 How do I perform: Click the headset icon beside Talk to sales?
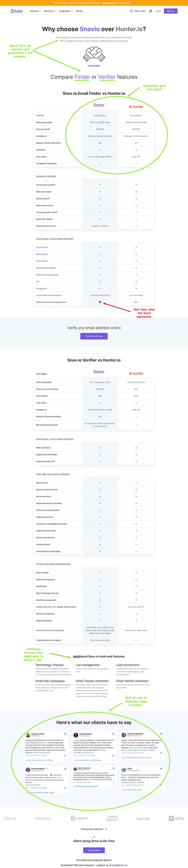(131, 11)
